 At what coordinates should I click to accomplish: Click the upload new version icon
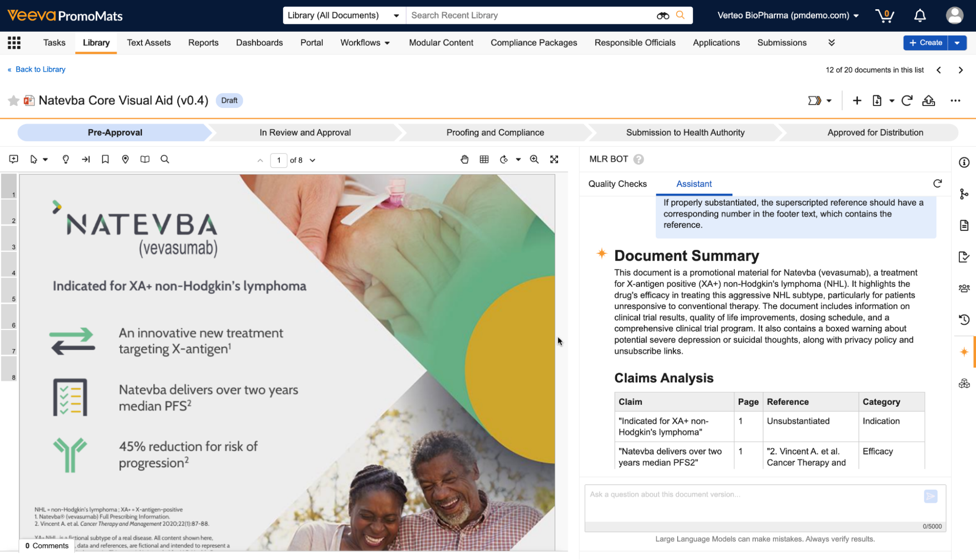tap(929, 101)
